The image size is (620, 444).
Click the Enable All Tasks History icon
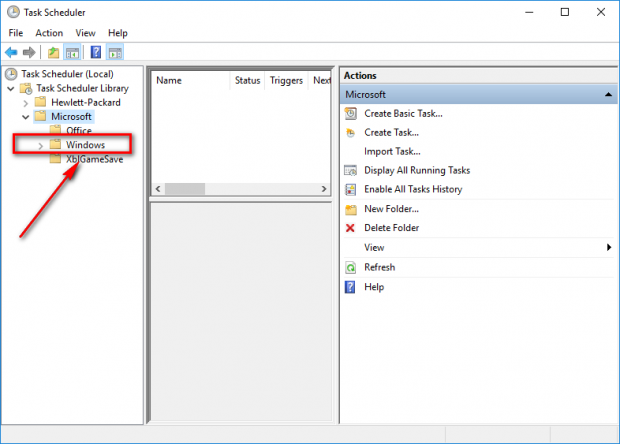click(350, 189)
